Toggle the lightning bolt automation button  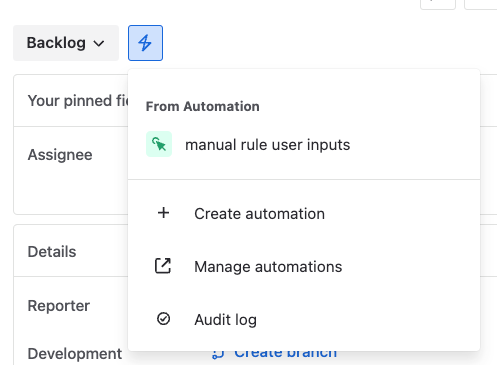pyautogui.click(x=145, y=43)
